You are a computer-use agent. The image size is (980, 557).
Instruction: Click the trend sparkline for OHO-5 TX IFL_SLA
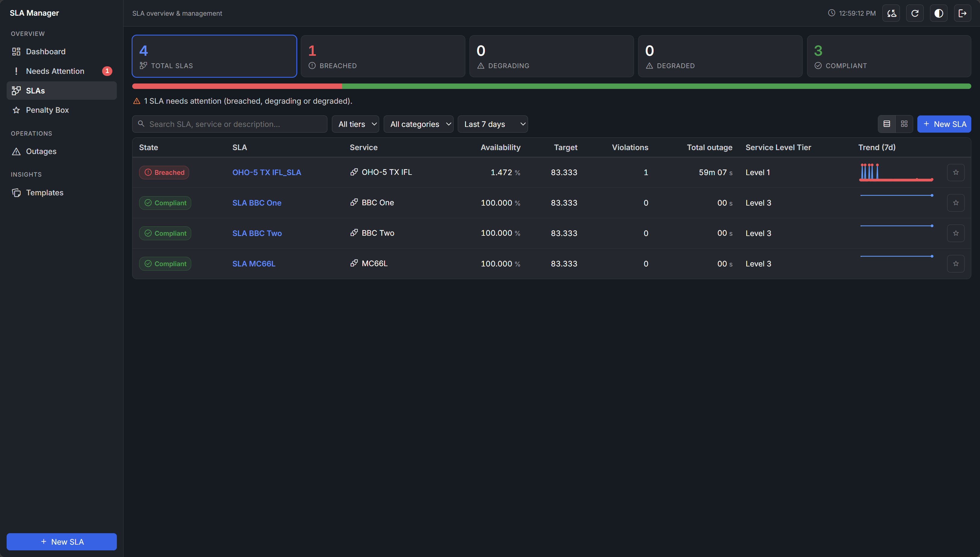[896, 172]
